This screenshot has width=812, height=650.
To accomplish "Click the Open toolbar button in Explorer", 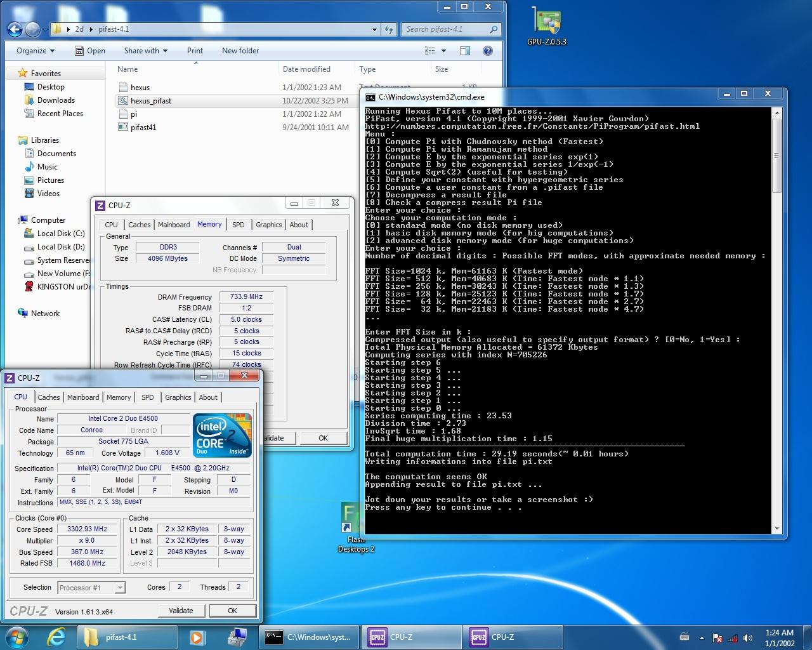I will 89,51.
